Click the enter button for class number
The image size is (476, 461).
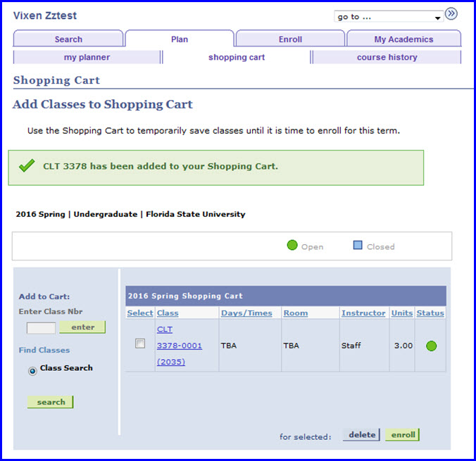[x=82, y=327]
